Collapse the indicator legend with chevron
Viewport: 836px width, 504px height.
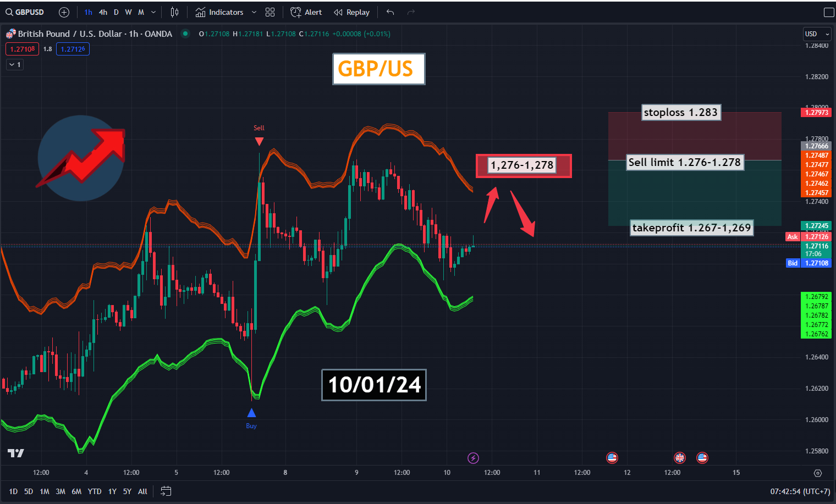[15, 65]
